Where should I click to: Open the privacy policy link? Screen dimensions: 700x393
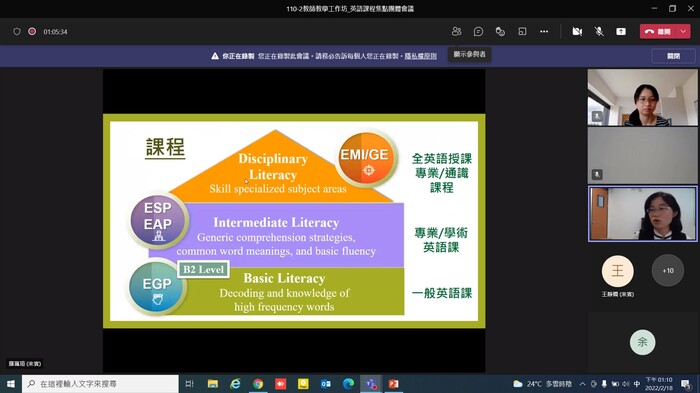pyautogui.click(x=421, y=56)
